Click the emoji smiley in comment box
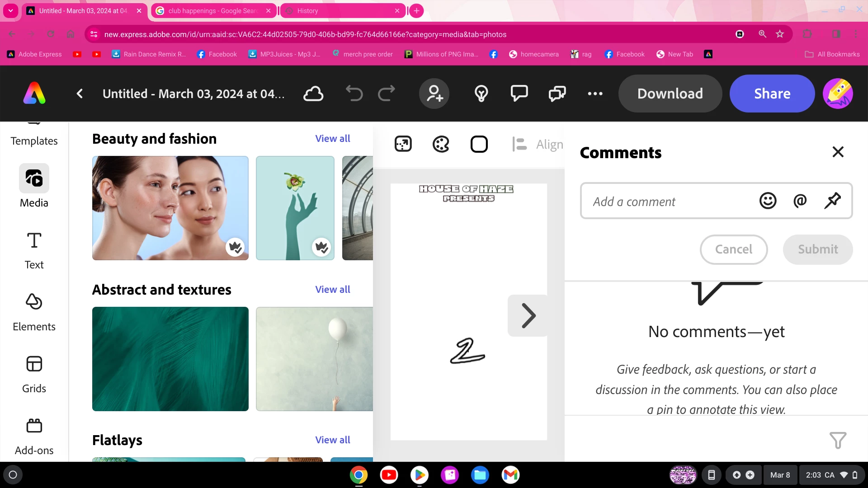 click(768, 201)
